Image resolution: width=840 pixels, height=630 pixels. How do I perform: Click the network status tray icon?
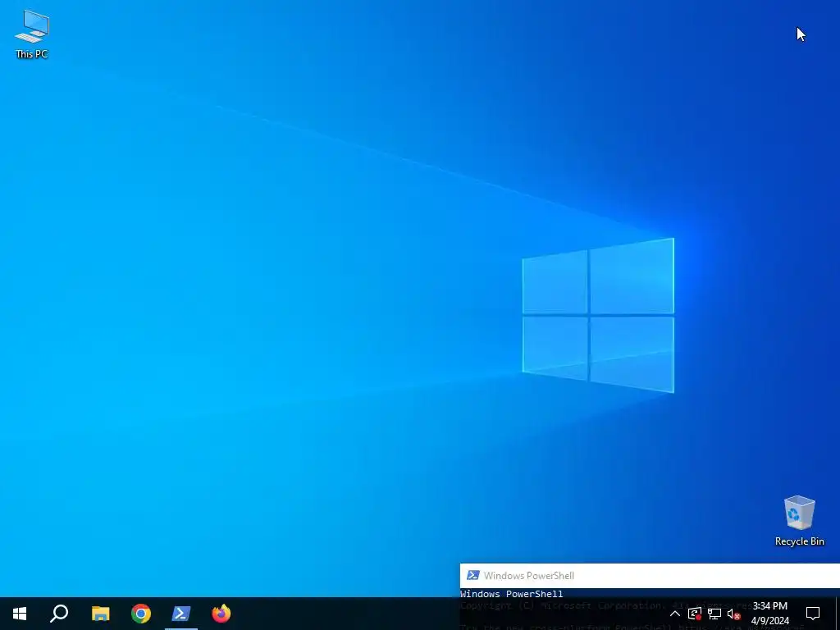tap(714, 614)
